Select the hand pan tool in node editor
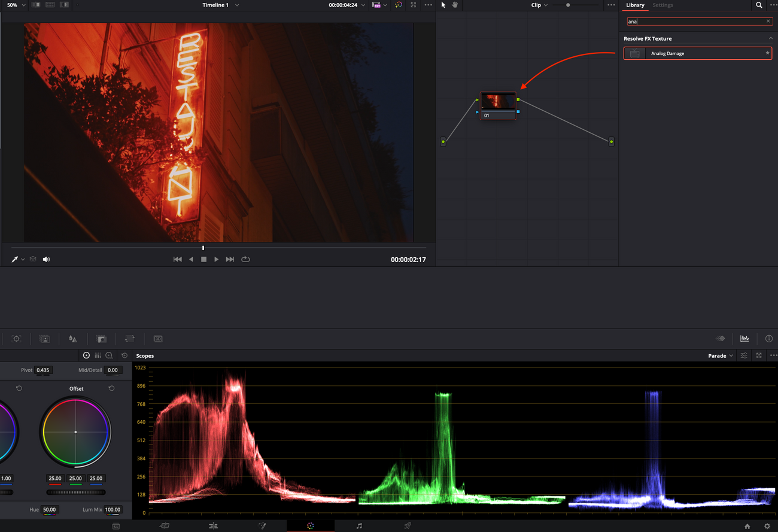The width and height of the screenshot is (778, 532). click(x=455, y=5)
